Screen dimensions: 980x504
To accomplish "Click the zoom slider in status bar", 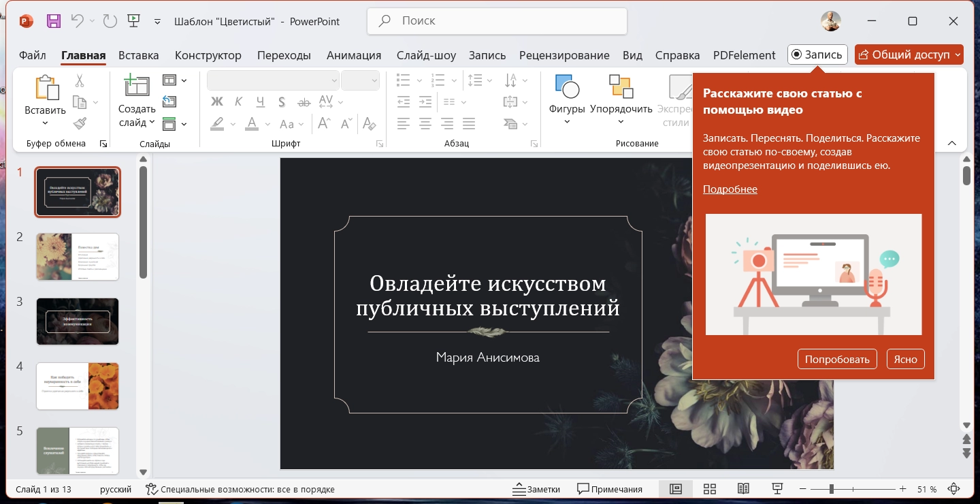I will pyautogui.click(x=832, y=489).
